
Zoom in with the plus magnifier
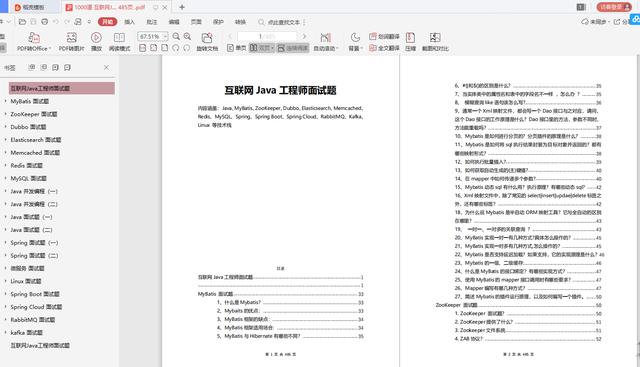(x=187, y=36)
